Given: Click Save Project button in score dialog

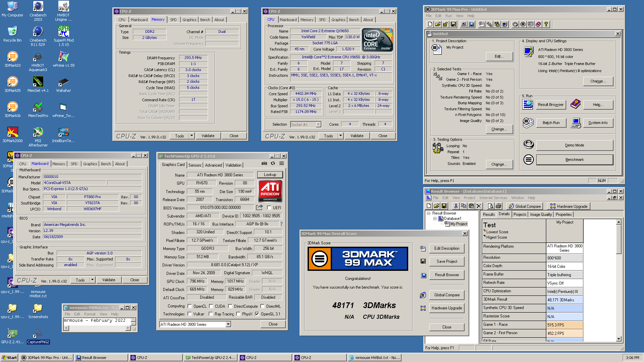Looking at the screenshot, I should (447, 261).
